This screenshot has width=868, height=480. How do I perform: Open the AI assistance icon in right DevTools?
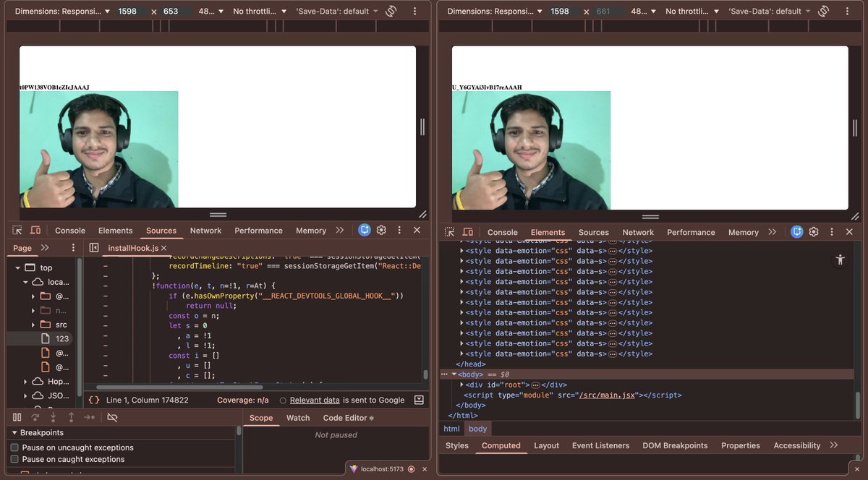[x=797, y=232]
